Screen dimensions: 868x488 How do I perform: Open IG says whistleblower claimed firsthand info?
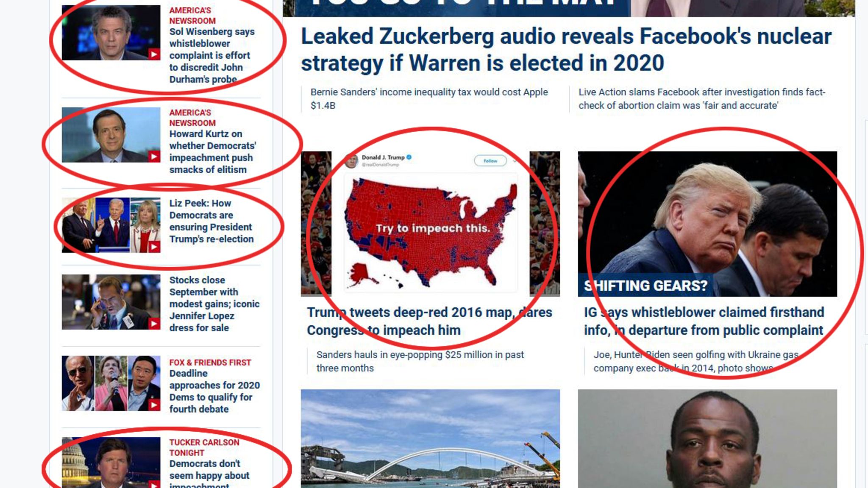[x=704, y=321]
